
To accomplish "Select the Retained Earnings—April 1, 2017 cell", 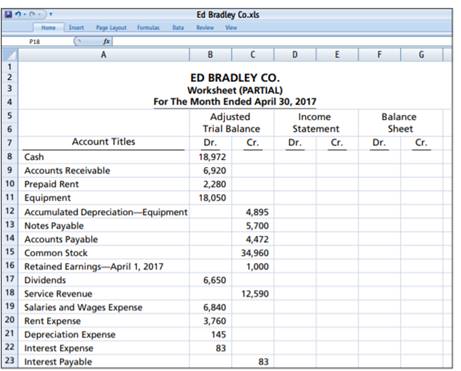I will click(104, 267).
